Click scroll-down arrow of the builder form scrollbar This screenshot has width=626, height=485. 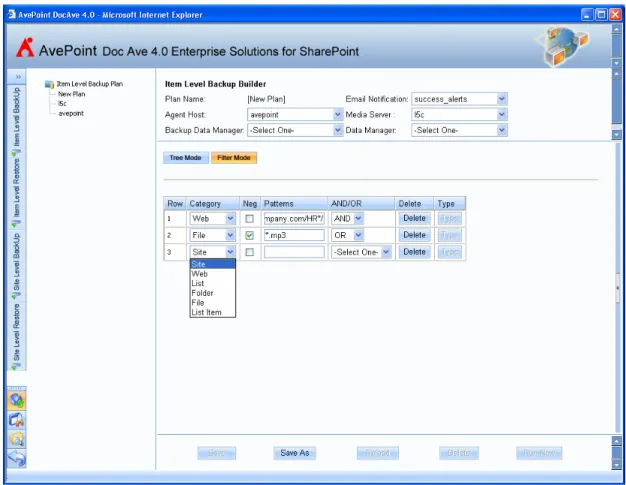tap(616, 135)
